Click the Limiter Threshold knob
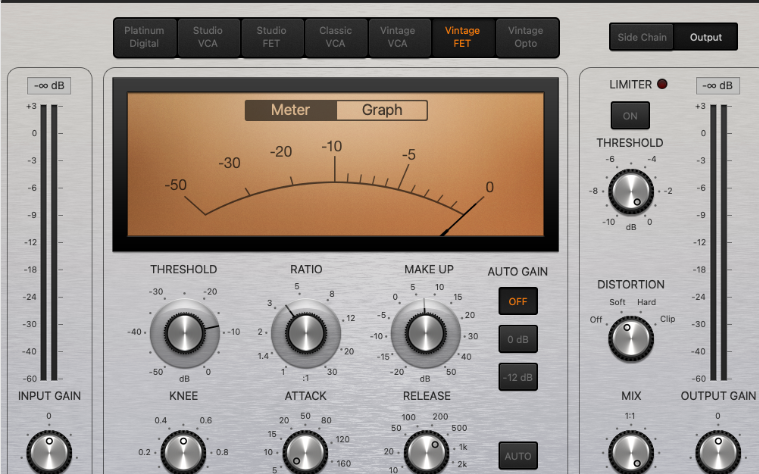 coord(630,190)
